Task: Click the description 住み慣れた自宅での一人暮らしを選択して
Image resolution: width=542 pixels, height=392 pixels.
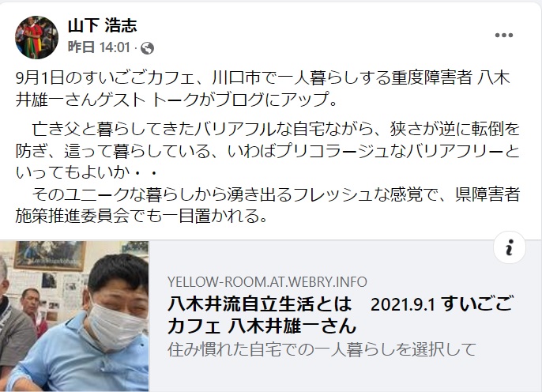Action: (322, 349)
